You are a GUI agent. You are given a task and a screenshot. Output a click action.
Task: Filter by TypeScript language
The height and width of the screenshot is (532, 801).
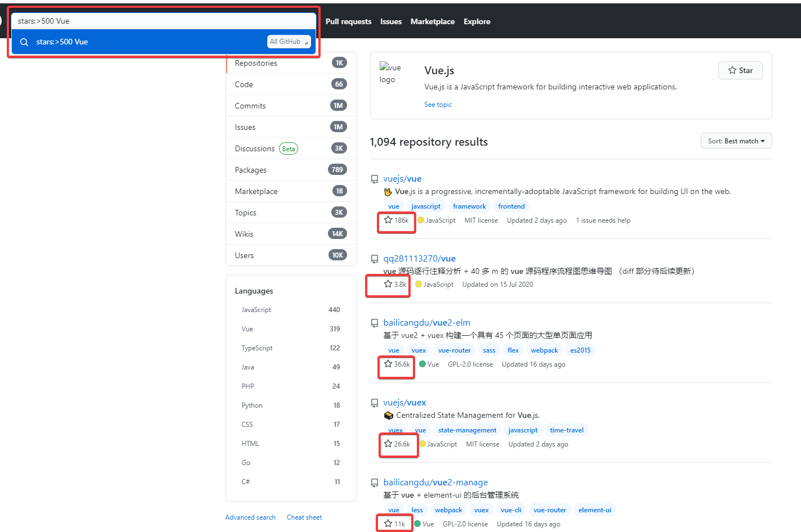click(x=291, y=348)
